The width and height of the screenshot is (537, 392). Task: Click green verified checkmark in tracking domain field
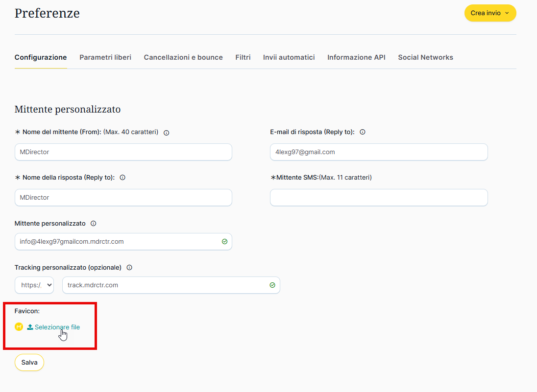tap(272, 285)
